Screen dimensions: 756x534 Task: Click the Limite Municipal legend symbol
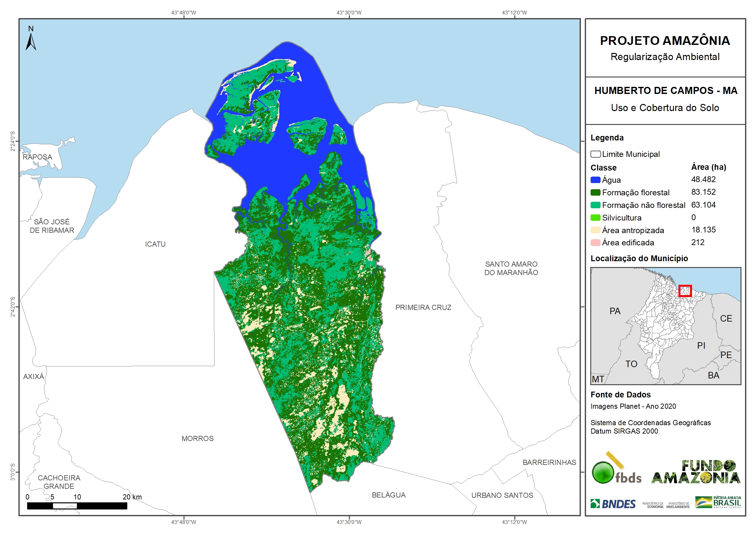tap(595, 154)
